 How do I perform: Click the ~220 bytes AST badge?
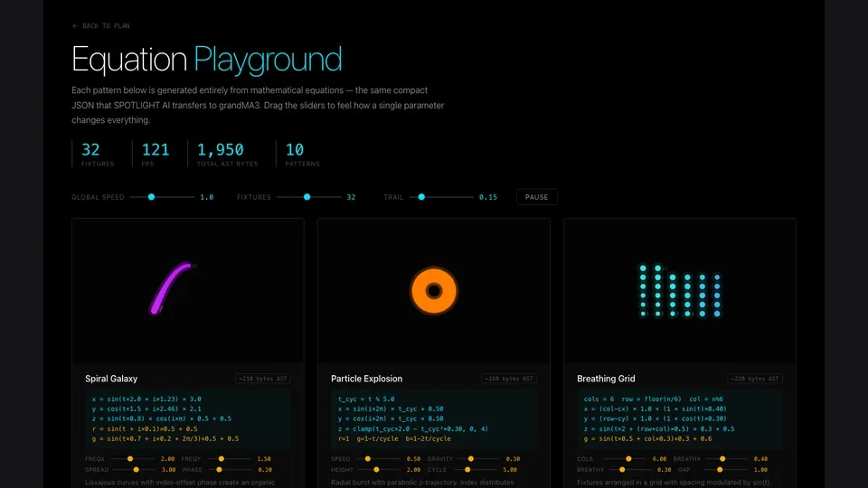(754, 379)
